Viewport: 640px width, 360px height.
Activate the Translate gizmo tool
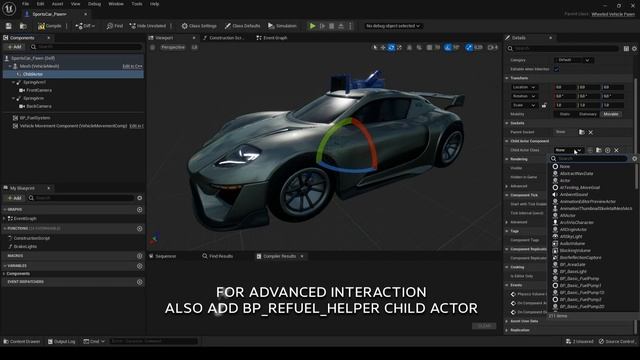click(383, 48)
